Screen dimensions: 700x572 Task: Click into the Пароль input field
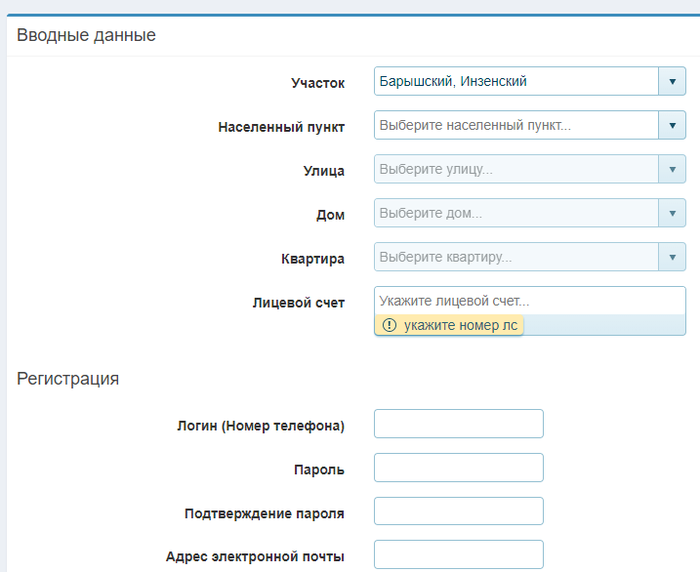(458, 468)
